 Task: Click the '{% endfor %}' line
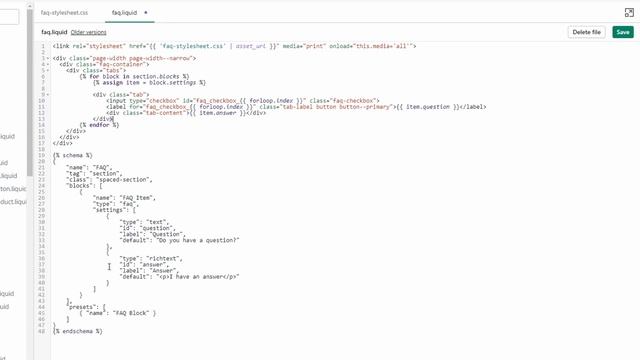[x=99, y=125]
